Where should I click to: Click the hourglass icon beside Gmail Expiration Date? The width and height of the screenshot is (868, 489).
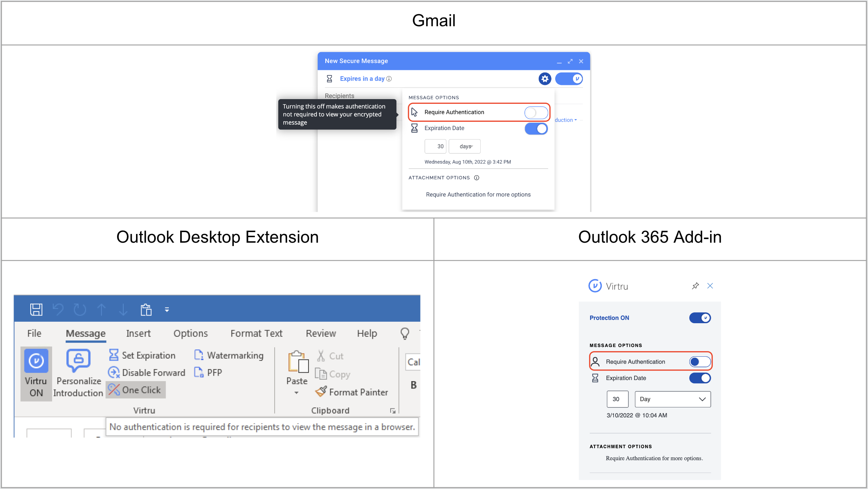click(x=414, y=128)
